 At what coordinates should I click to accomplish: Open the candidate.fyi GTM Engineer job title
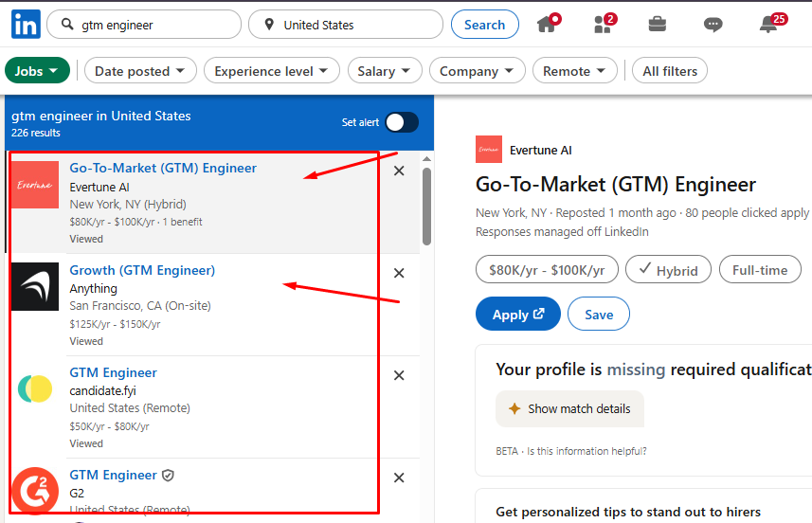(x=114, y=373)
